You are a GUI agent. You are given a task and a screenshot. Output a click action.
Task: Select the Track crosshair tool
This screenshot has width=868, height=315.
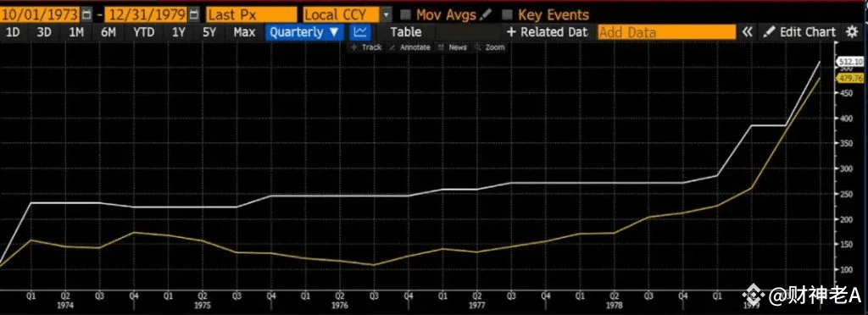click(367, 47)
